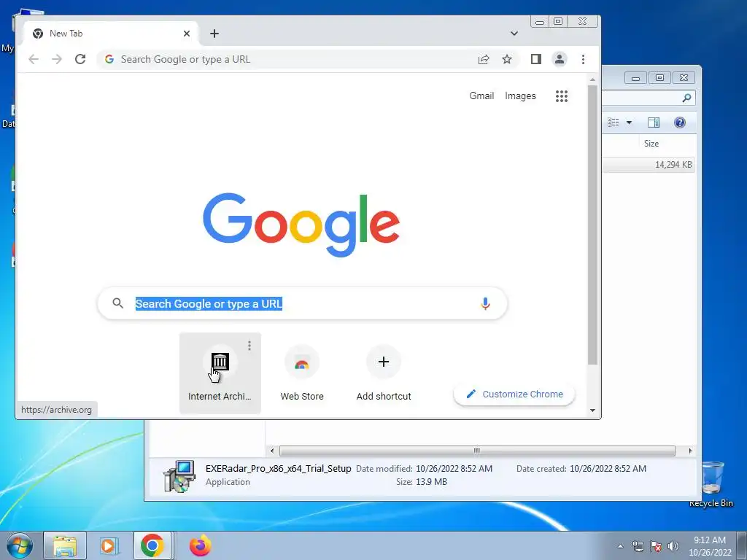
Task: Click Explorer horizontal scrollbar's left arrow
Action: click(x=272, y=451)
